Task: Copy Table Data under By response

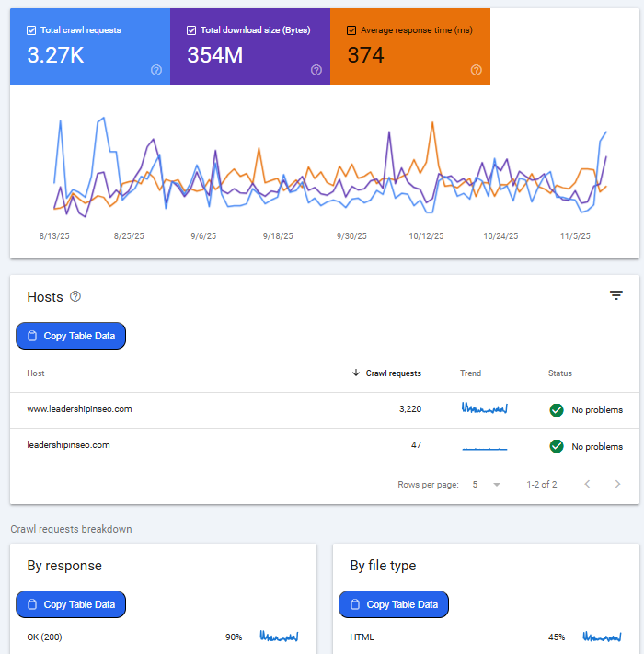Action: (x=71, y=604)
